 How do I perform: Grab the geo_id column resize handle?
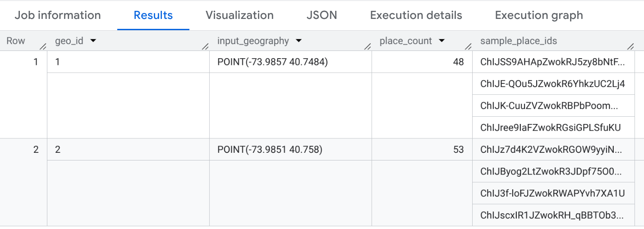point(205,46)
